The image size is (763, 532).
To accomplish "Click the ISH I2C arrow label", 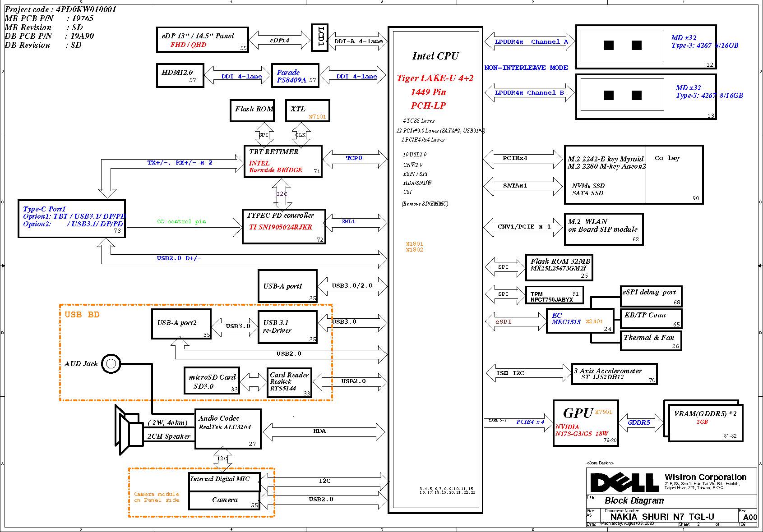I will pyautogui.click(x=510, y=373).
